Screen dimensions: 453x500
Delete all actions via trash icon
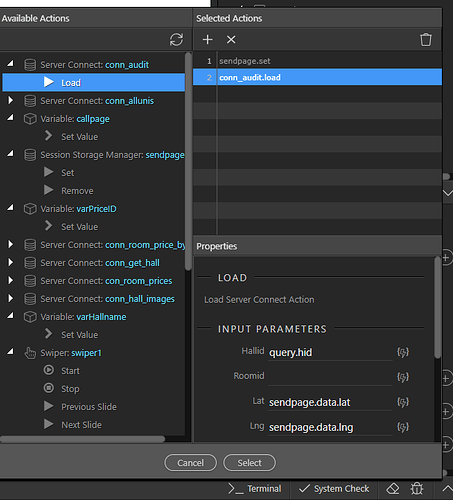click(426, 40)
